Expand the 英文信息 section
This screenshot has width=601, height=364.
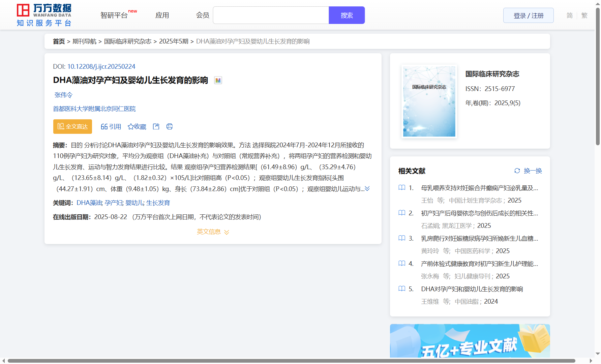click(213, 232)
